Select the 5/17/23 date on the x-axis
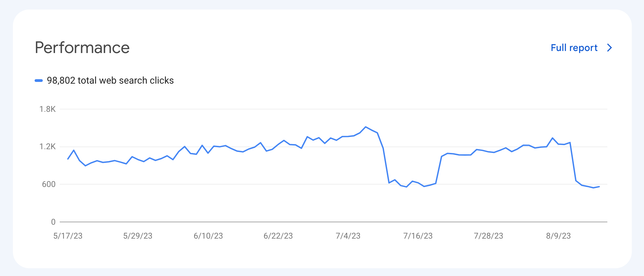Screen dimensions: 644x276 coord(68,236)
